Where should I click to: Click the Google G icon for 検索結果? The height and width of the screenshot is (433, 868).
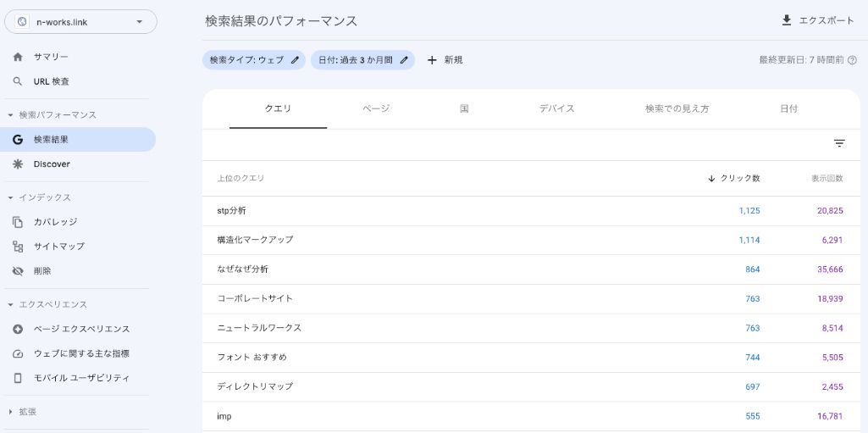(x=18, y=140)
